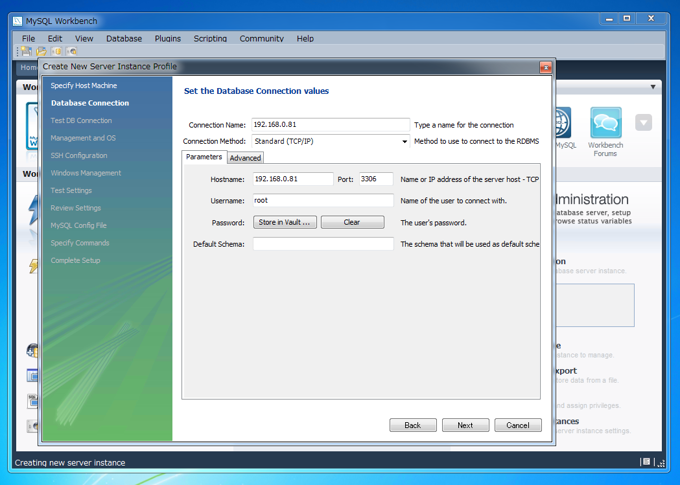Open the Workbench Forums icon
The height and width of the screenshot is (485, 680).
pos(605,123)
